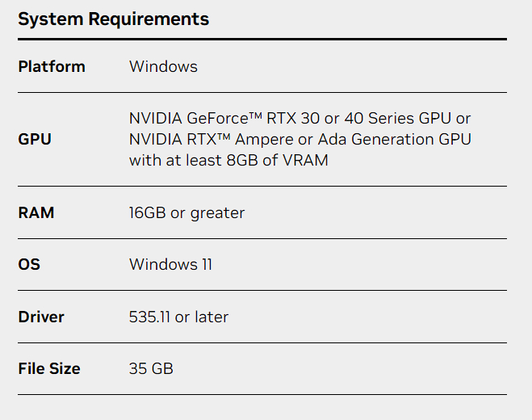Click the OS row label
This screenshot has width=532, height=420.
pyautogui.click(x=29, y=264)
